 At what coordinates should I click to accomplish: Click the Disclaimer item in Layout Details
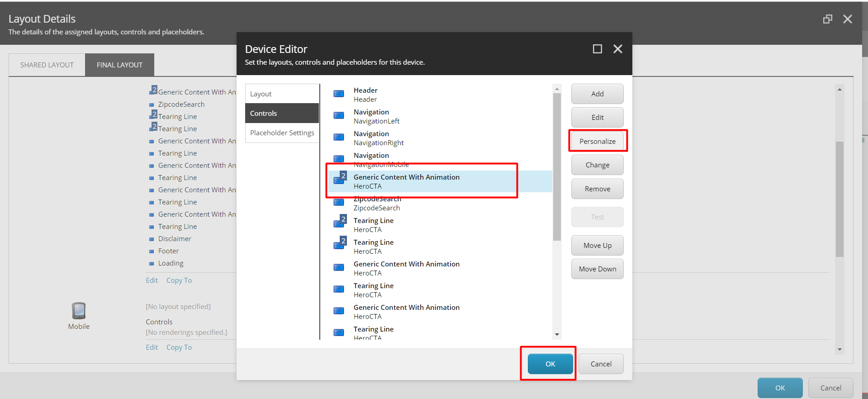tap(175, 238)
